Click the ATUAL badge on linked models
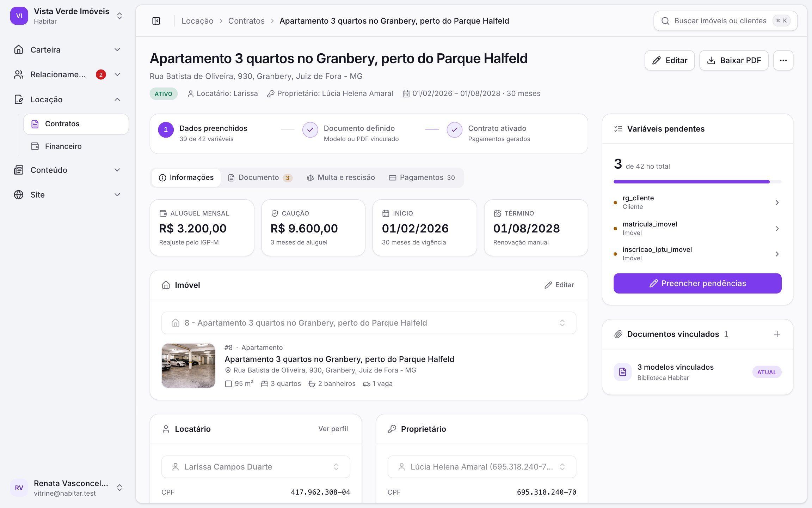Image resolution: width=812 pixels, height=508 pixels. (x=767, y=372)
